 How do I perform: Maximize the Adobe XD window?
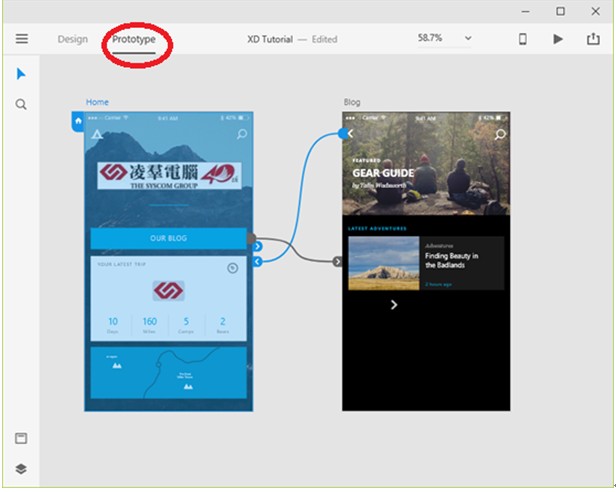pos(561,11)
